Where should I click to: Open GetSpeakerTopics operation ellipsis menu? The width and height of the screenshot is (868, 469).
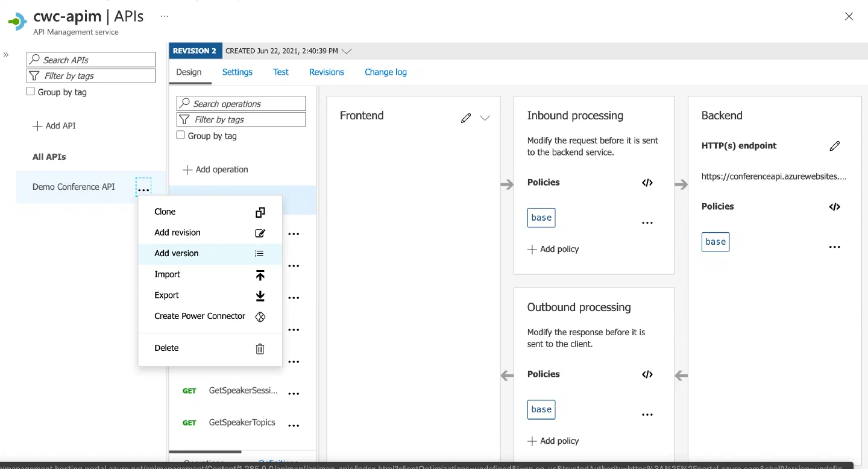[x=294, y=426]
